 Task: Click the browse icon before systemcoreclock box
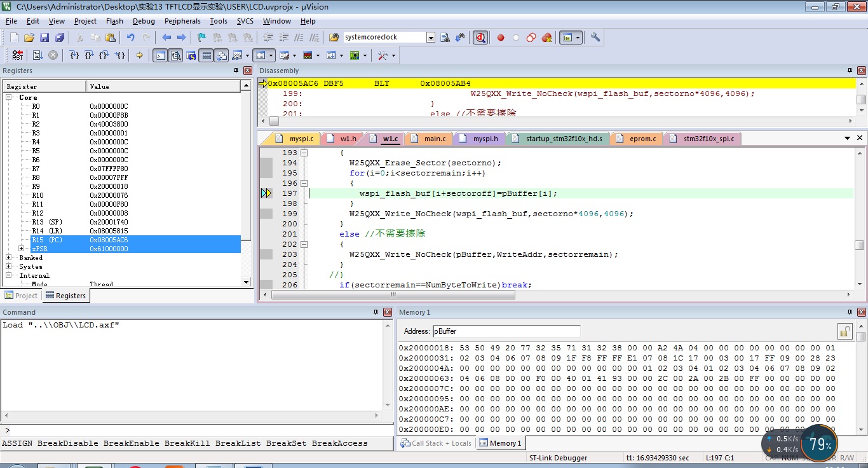coord(334,38)
